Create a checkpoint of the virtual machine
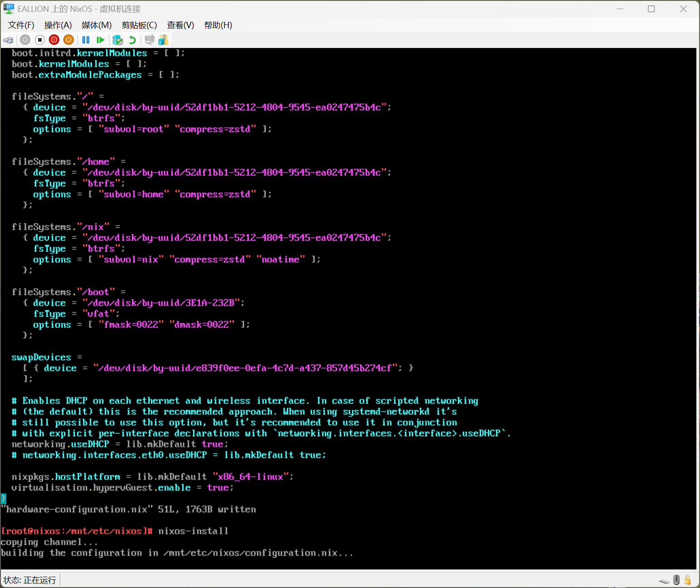Image resolution: width=700 pixels, height=588 pixels. click(x=118, y=40)
